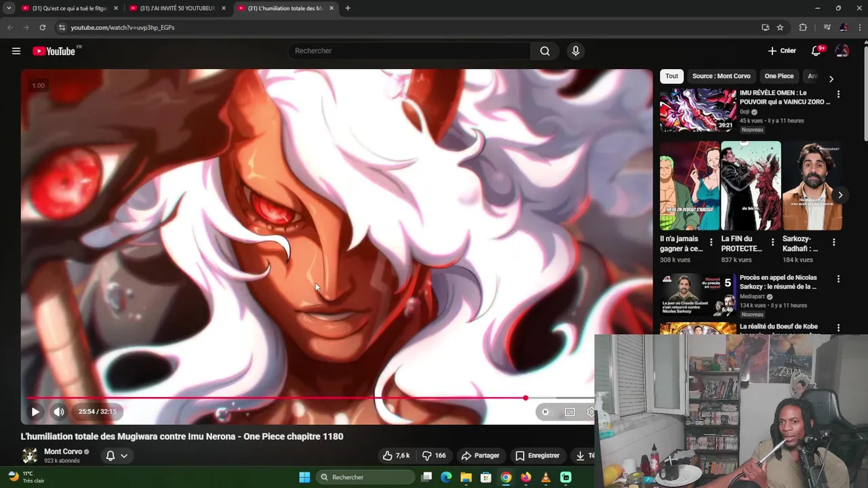This screenshot has width=868, height=488.
Task: Open the Shorts thumbnail Il n'a jamais gagner
Action: point(690,186)
